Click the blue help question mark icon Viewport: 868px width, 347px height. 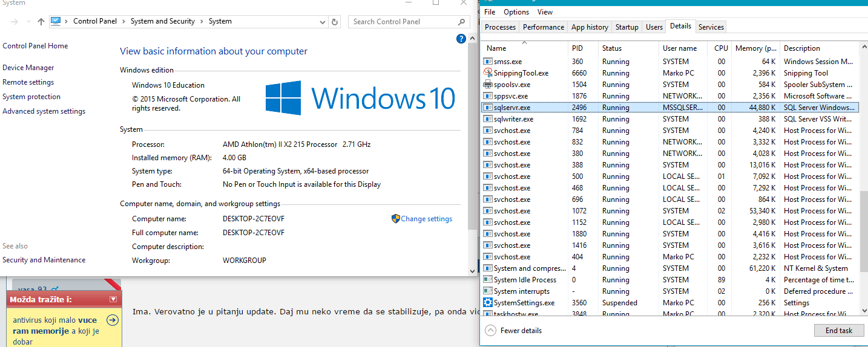(x=461, y=39)
